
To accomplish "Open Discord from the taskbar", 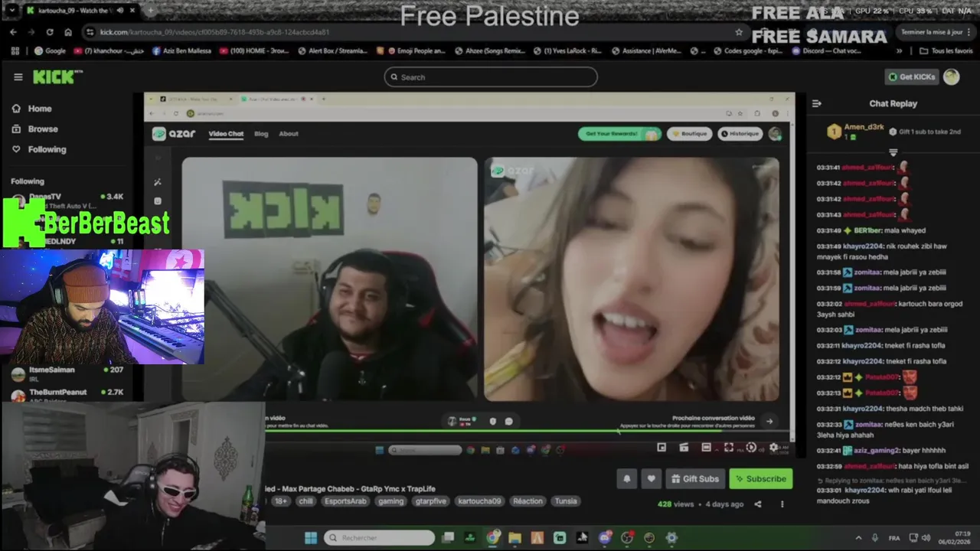I will click(x=605, y=537).
